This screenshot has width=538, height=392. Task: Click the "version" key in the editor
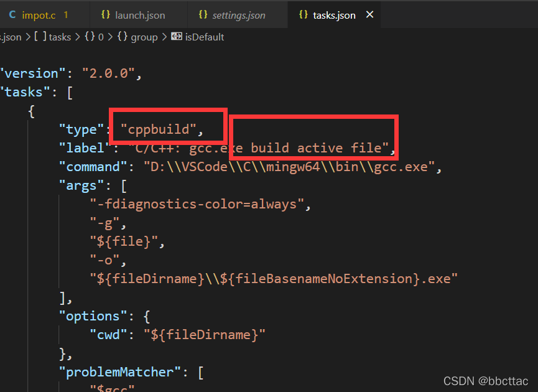[32, 73]
